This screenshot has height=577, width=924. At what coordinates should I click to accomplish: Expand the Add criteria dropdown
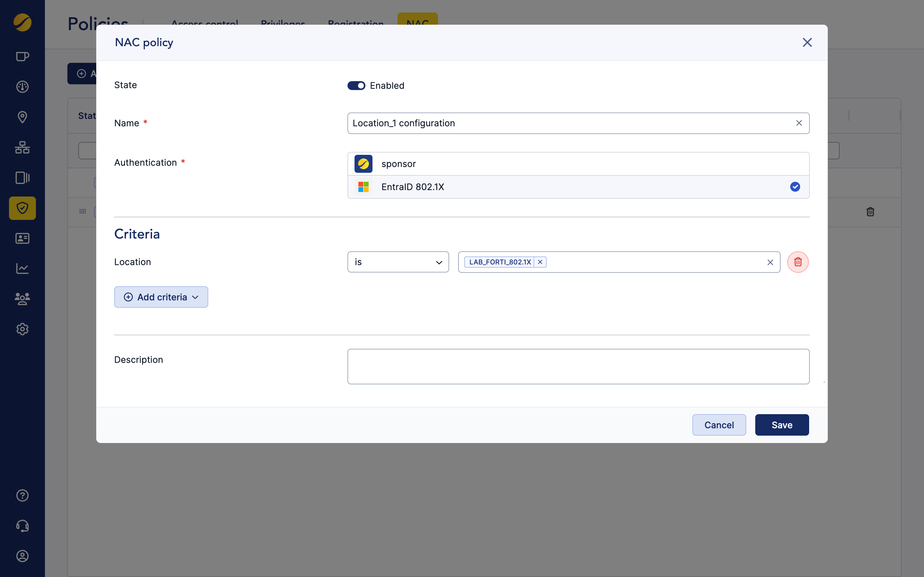pos(161,297)
